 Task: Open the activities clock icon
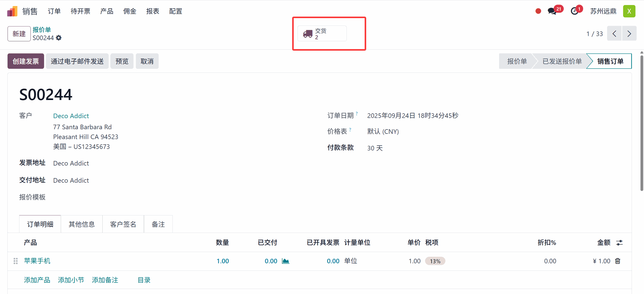(x=575, y=11)
